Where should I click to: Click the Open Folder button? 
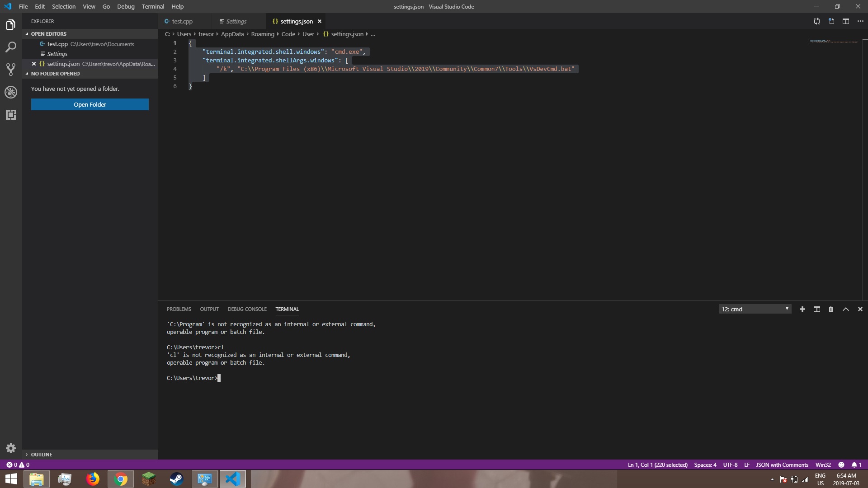(90, 104)
